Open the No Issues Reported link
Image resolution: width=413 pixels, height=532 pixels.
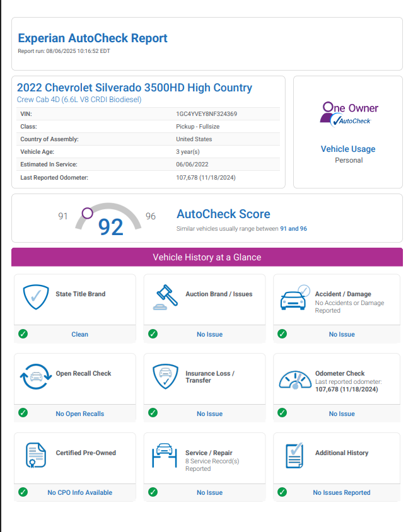(x=341, y=493)
